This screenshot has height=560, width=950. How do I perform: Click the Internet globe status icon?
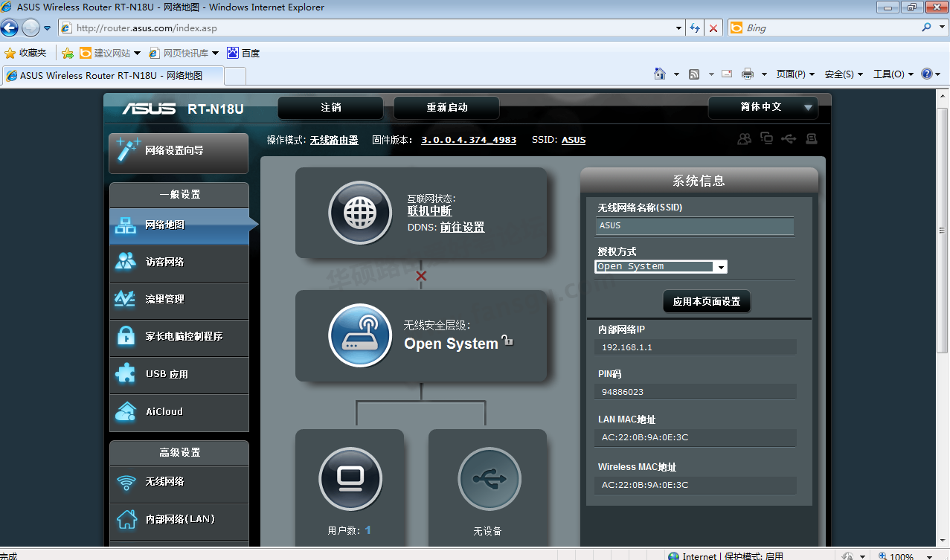point(360,213)
